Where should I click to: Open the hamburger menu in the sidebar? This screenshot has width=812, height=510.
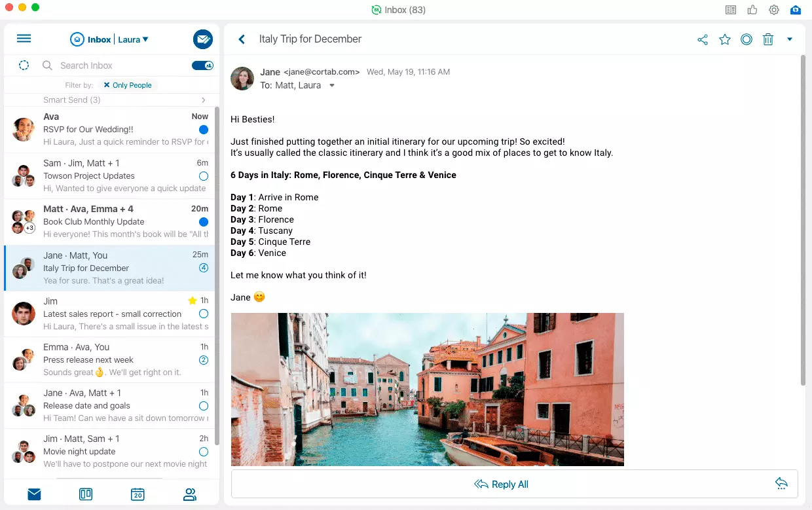pos(24,39)
